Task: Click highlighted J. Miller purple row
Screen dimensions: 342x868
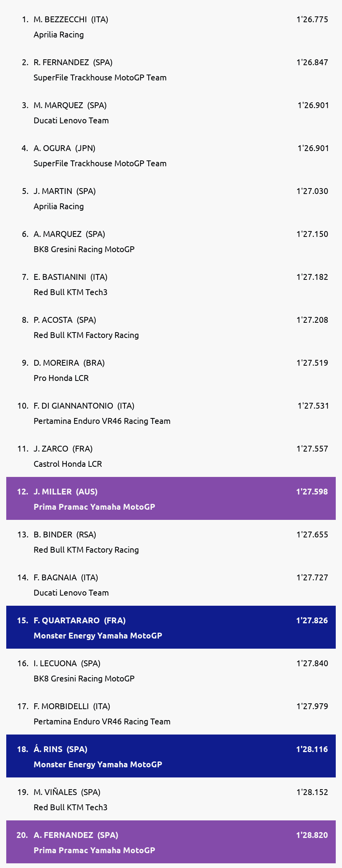Action: (171, 498)
